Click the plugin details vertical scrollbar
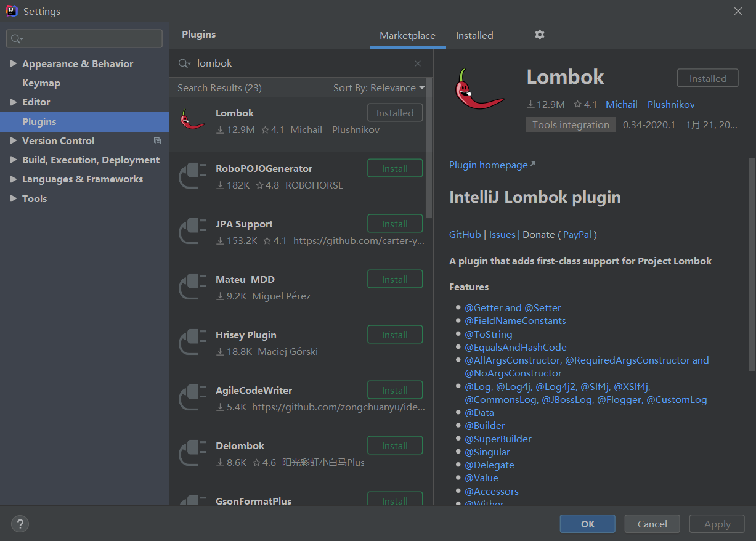This screenshot has width=756, height=541. click(752, 264)
